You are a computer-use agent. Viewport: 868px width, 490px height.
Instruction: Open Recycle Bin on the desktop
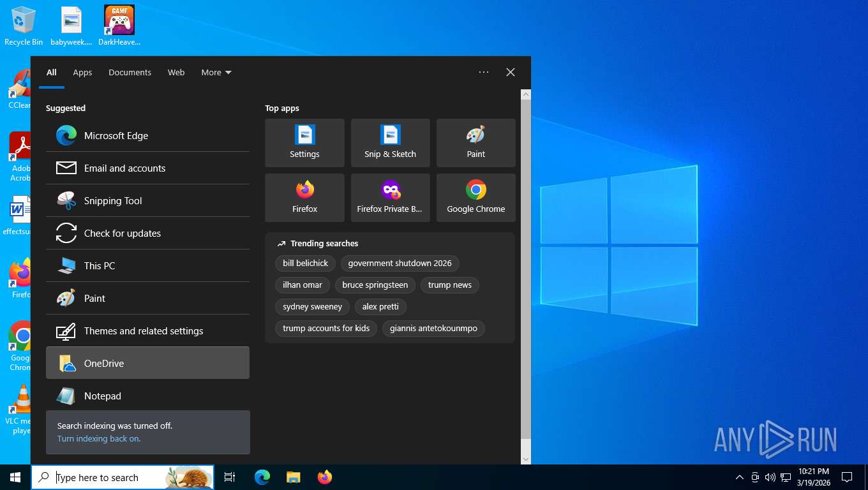click(x=24, y=26)
